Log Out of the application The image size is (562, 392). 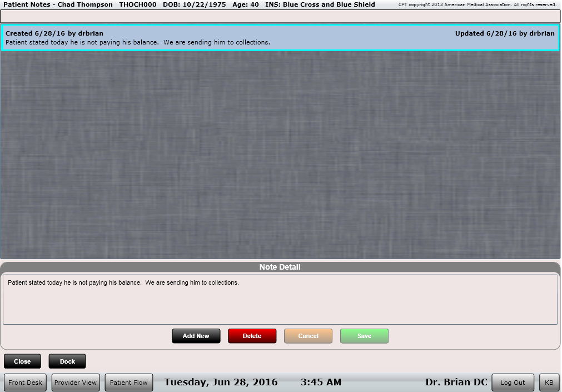512,382
